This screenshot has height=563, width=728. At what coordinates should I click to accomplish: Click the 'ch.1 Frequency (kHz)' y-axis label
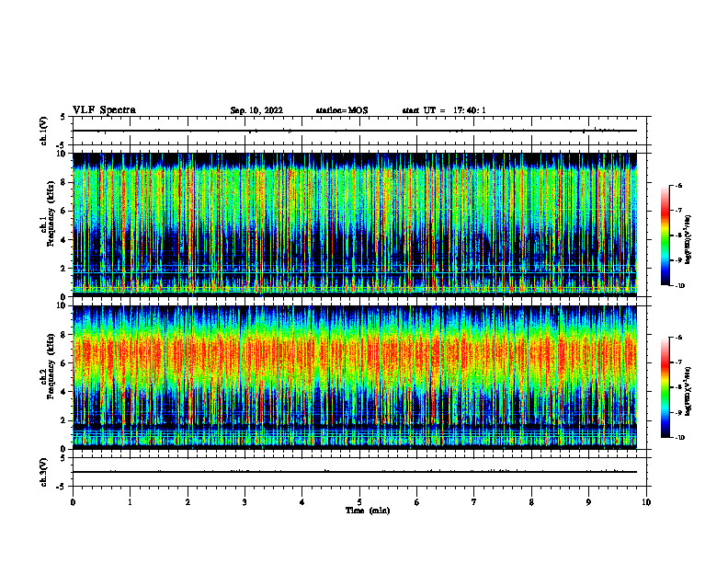pos(47,213)
